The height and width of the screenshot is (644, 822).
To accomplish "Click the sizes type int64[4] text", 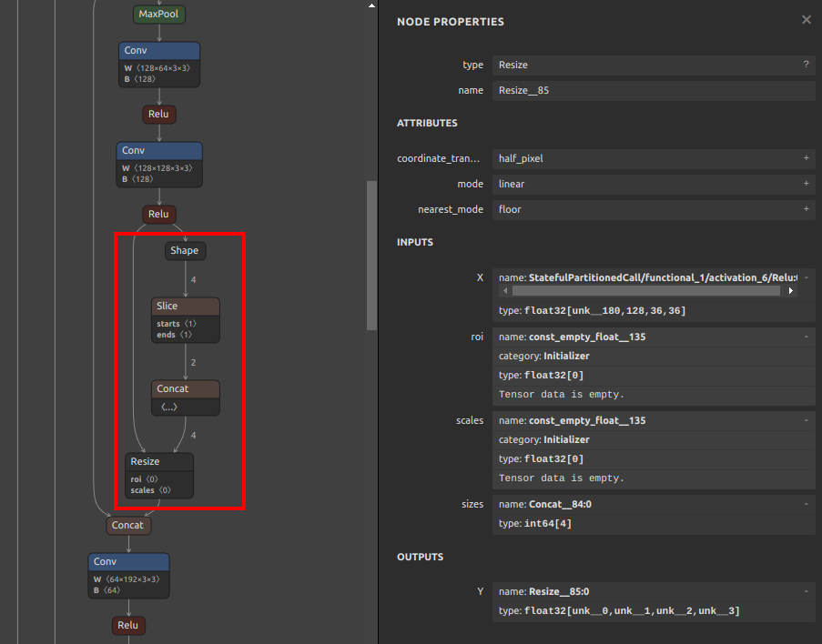I will tap(535, 524).
